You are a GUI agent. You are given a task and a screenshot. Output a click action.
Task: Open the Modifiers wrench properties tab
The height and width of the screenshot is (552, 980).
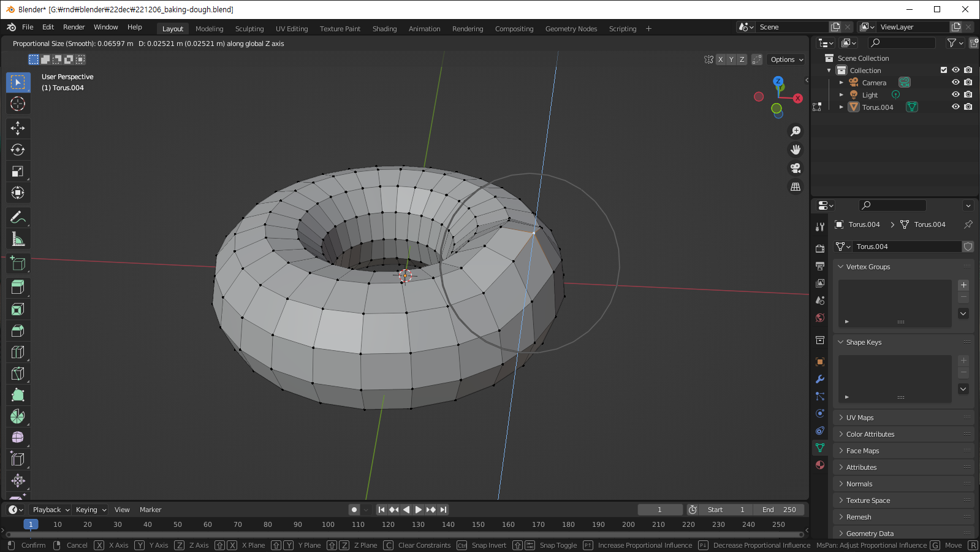tap(820, 379)
